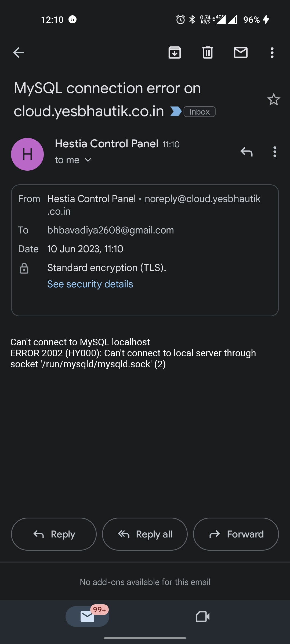Tap Hestia Control Panel avatar

click(27, 154)
